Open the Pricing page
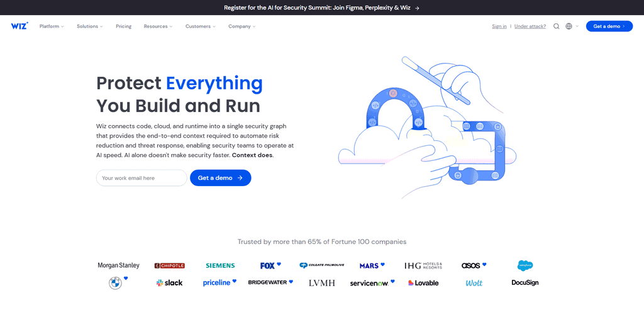Screen dimensions: 644x315 (124, 26)
